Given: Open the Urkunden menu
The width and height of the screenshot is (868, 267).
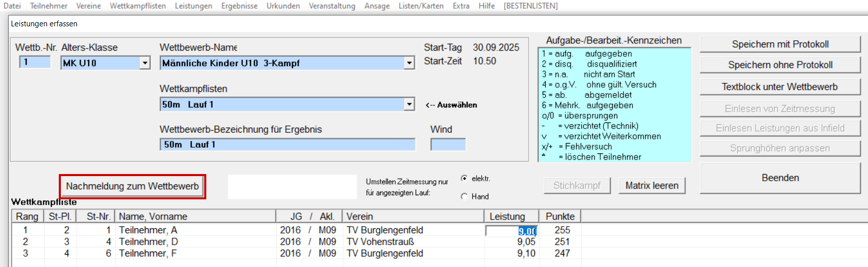Looking at the screenshot, I should coord(283,6).
